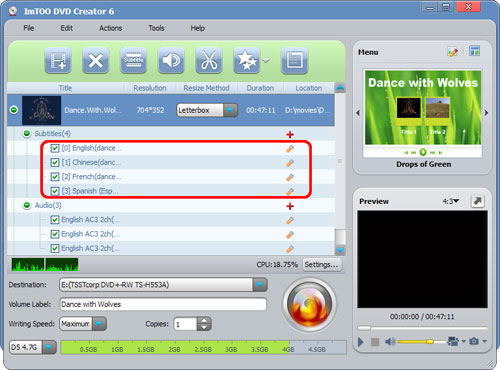Click the Settings... button

pos(322,265)
